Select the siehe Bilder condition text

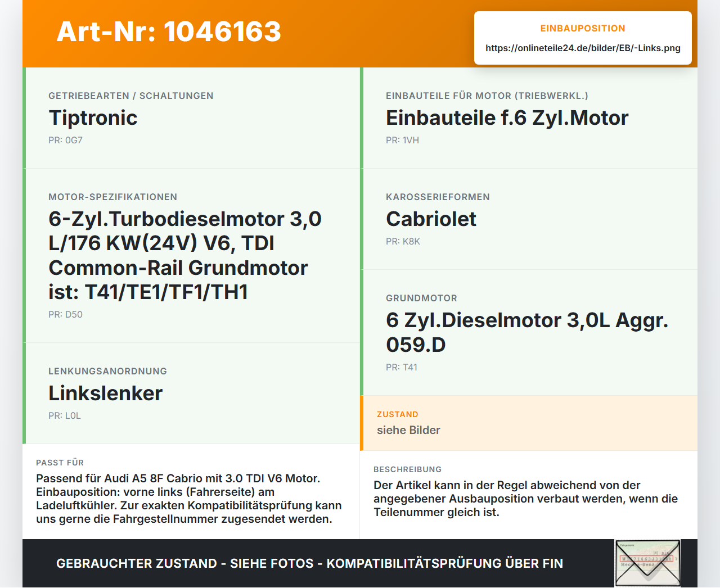coord(408,430)
